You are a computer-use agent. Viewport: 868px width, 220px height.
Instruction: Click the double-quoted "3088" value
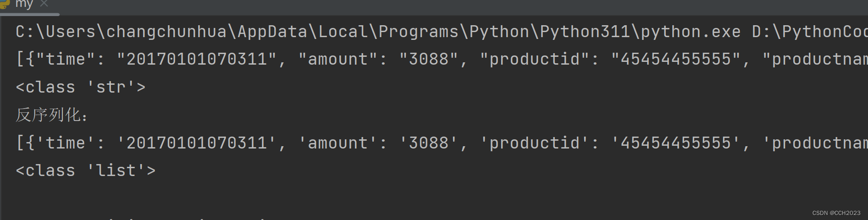point(429,59)
